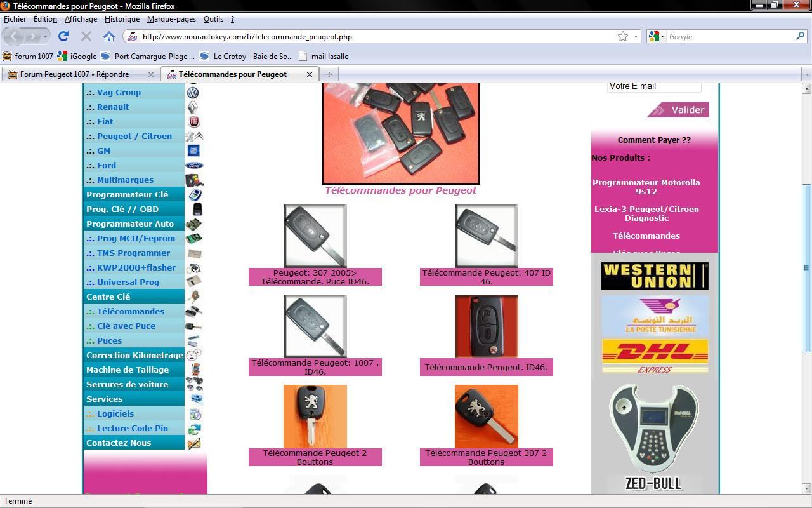The width and height of the screenshot is (812, 508).
Task: Open the Fichier menu
Action: tap(15, 19)
